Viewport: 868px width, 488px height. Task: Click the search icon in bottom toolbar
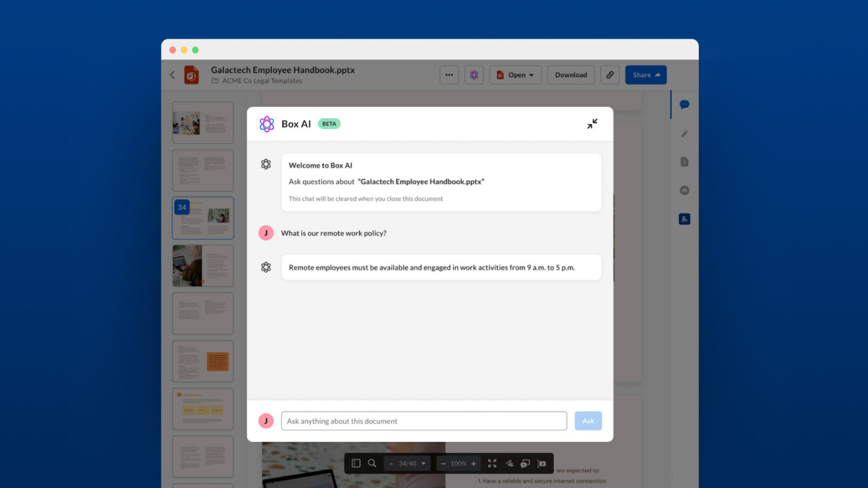372,463
